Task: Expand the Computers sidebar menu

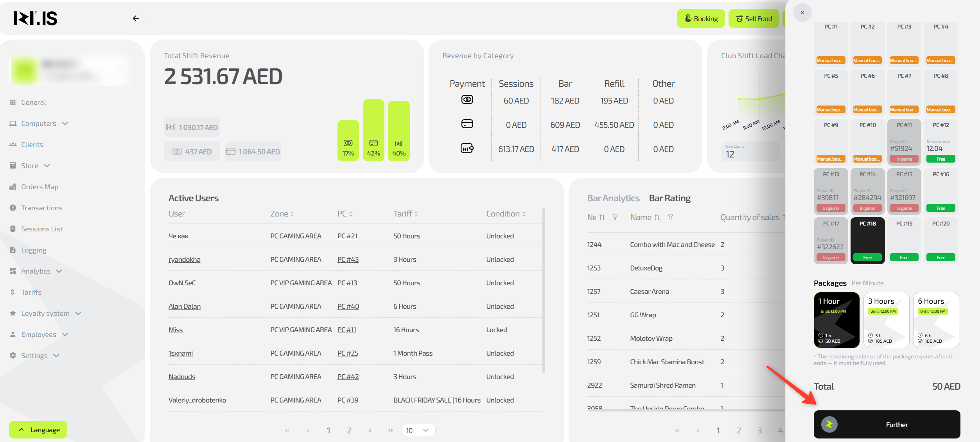Action: tap(39, 123)
